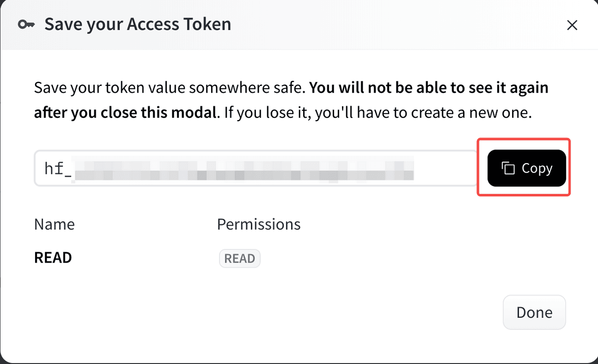Click the Name column header
598x364 pixels.
(54, 224)
